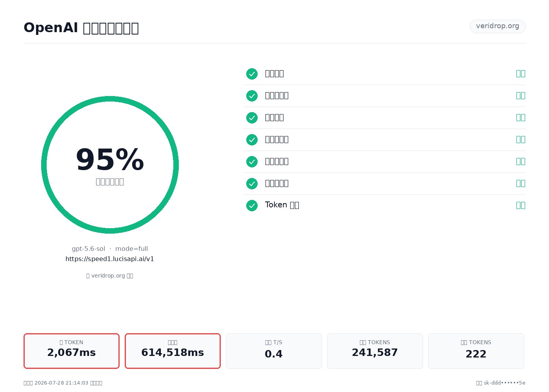Select the red-outlined 2,067ms TOKEN card

[71, 351]
